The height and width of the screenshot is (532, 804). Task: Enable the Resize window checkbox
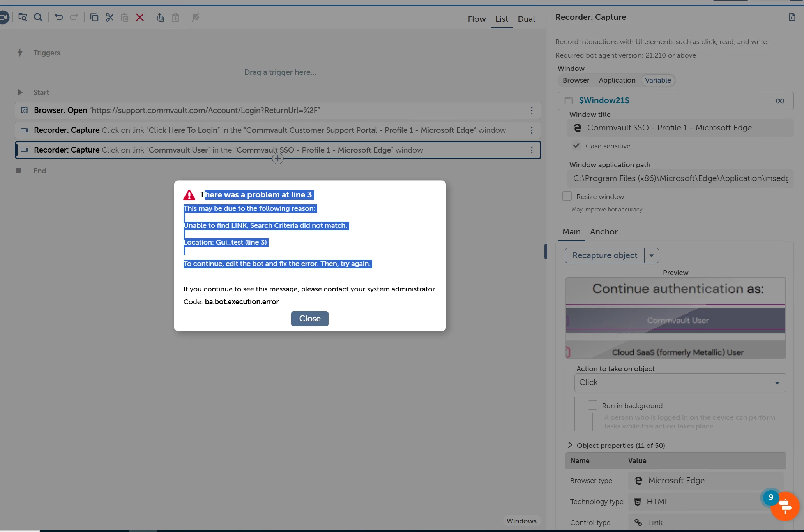[567, 196]
